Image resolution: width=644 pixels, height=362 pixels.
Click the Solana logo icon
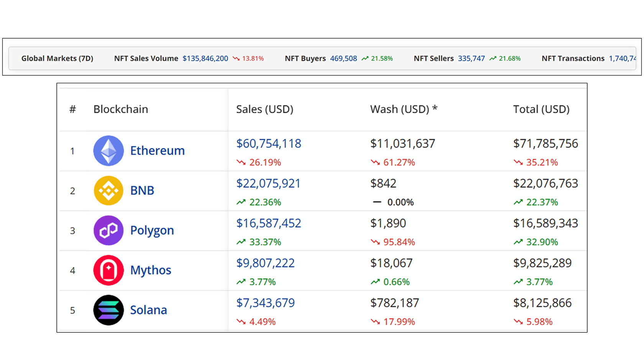point(108,310)
